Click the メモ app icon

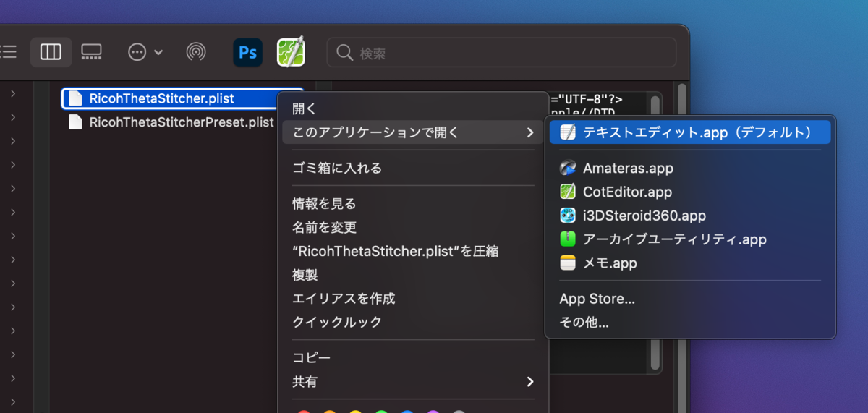(568, 263)
